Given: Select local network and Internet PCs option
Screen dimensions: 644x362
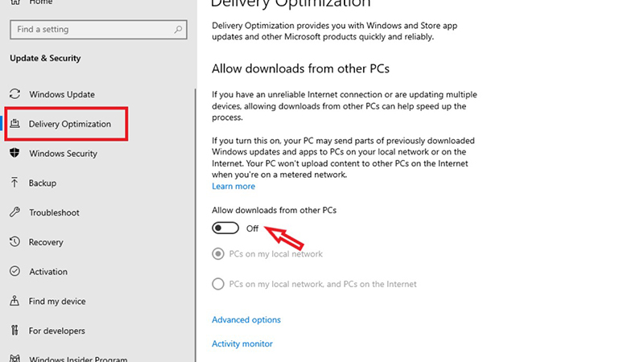Looking at the screenshot, I should (217, 284).
